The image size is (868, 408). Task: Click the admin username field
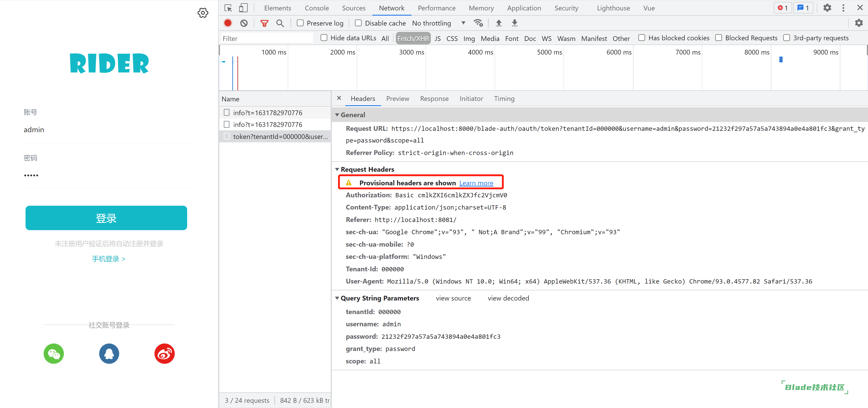pos(108,130)
